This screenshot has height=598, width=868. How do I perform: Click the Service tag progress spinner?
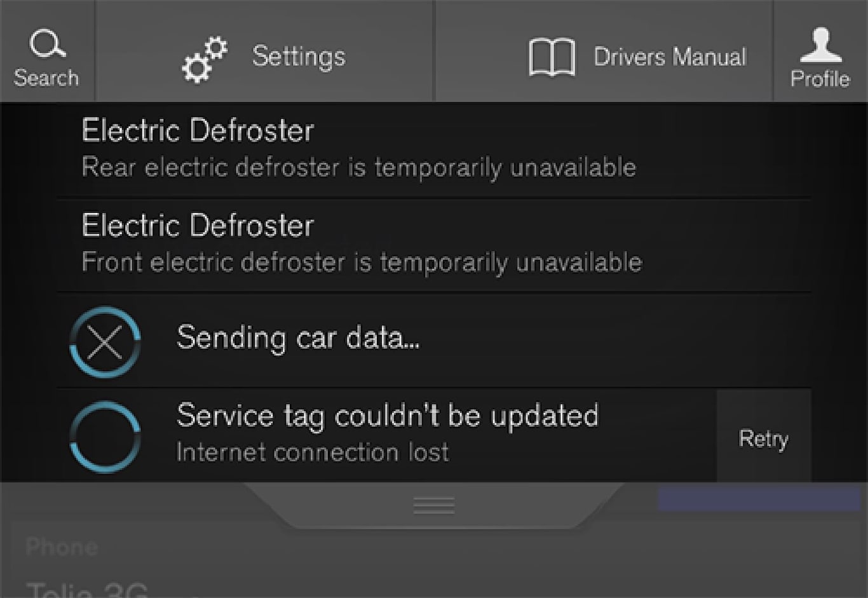coord(105,437)
